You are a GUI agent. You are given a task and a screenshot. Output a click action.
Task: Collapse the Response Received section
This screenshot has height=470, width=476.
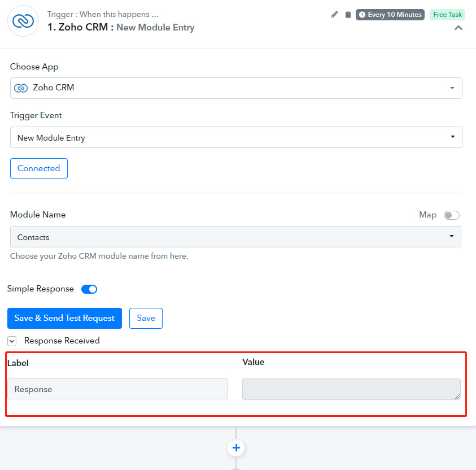tap(12, 341)
